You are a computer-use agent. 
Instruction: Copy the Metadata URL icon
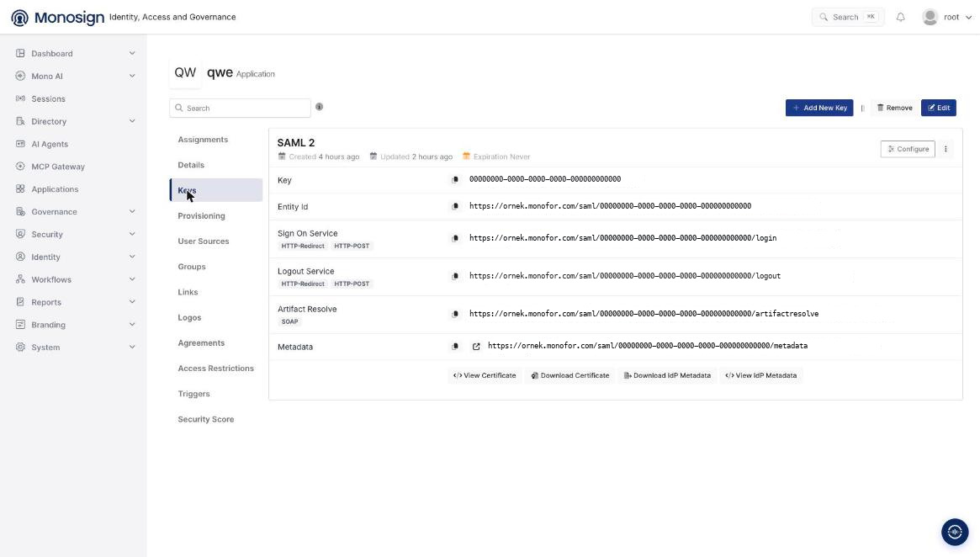[x=455, y=347]
